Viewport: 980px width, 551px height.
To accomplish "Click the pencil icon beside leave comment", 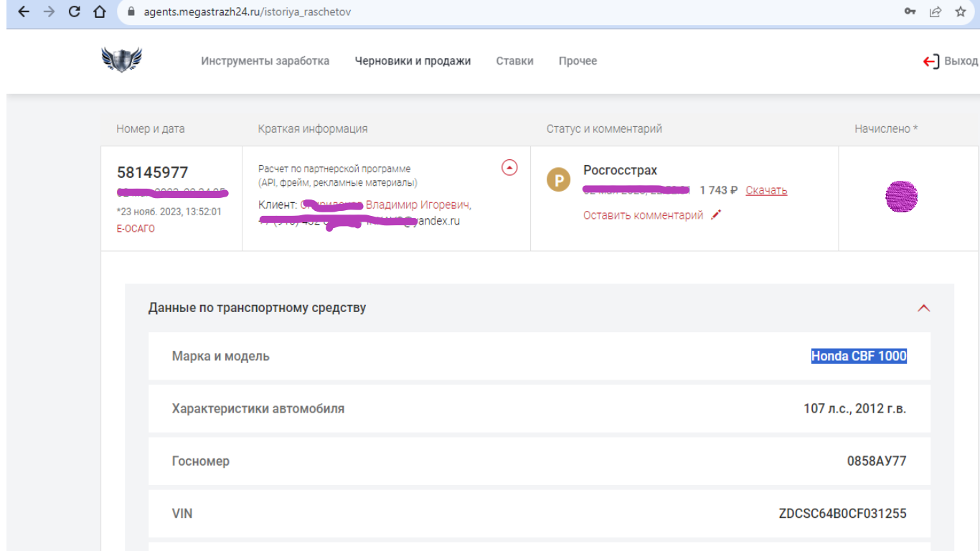I will click(715, 215).
